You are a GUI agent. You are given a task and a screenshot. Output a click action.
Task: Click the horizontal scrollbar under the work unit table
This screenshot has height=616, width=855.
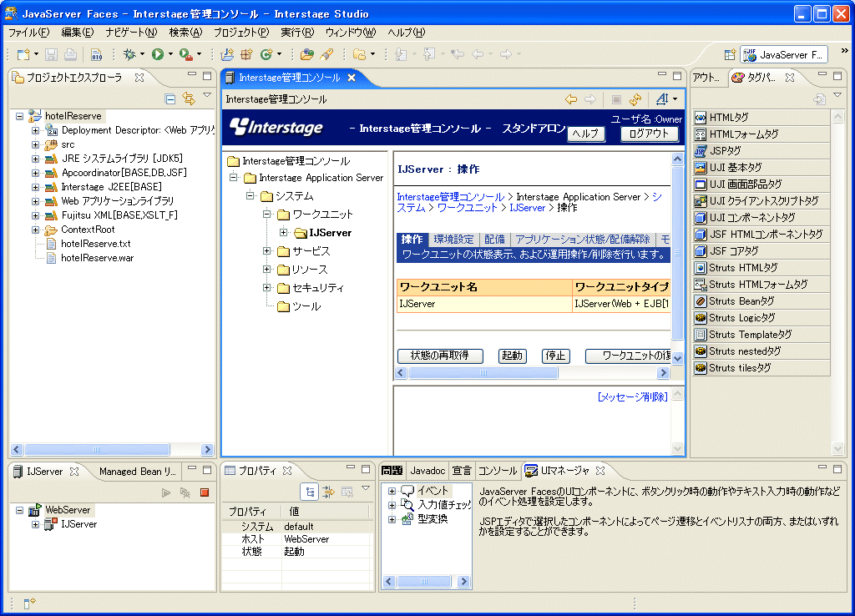click(x=534, y=373)
